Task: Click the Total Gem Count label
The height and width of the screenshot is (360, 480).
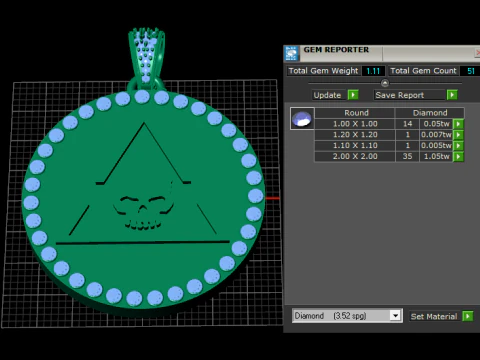Action: pos(423,71)
